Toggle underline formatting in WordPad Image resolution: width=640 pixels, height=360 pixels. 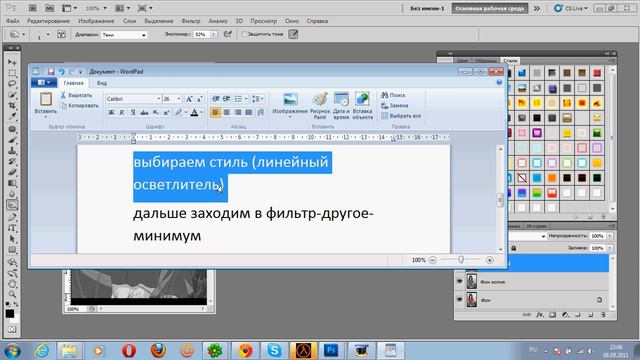pos(133,112)
